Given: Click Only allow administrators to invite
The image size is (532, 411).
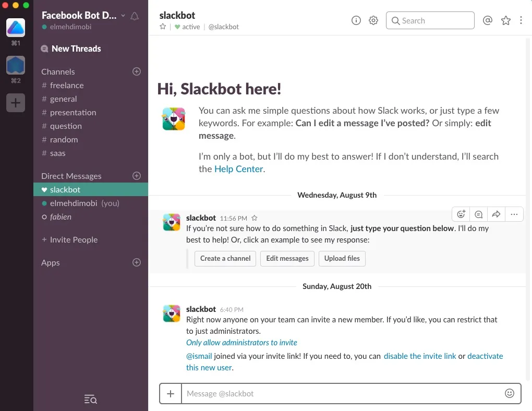Looking at the screenshot, I should 241,343.
